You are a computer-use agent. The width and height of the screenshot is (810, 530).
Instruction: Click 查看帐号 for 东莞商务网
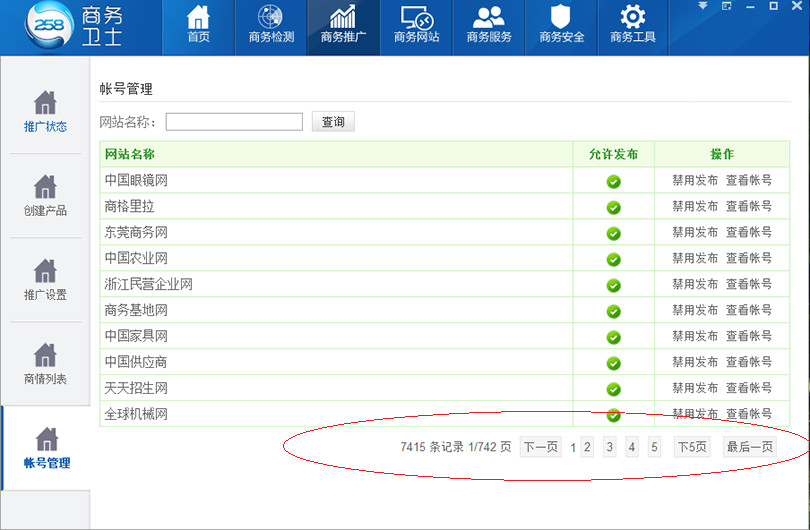coord(749,232)
